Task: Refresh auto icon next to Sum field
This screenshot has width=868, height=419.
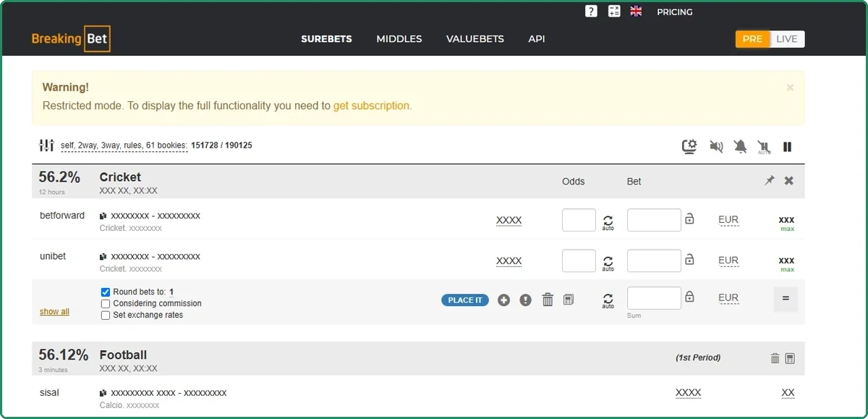Action: [608, 300]
